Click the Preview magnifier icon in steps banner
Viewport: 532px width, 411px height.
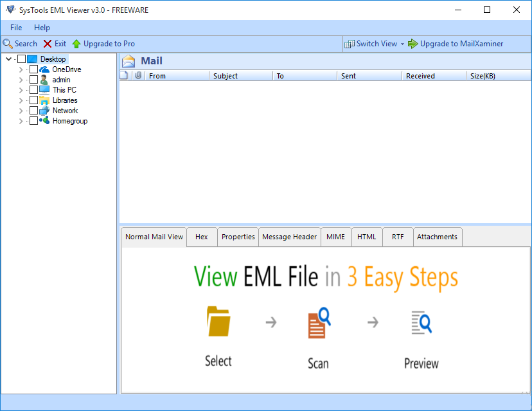point(421,322)
